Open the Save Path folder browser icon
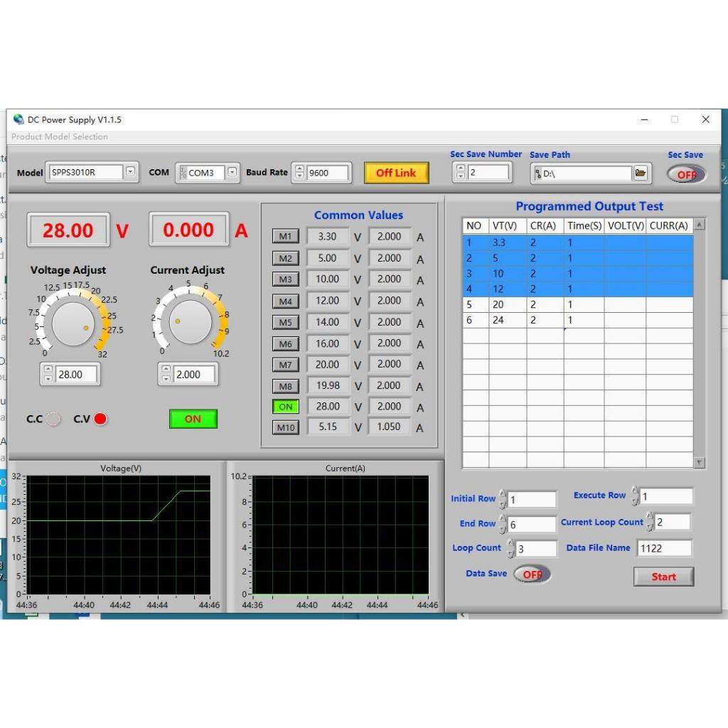This screenshot has width=728, height=728. tap(641, 173)
